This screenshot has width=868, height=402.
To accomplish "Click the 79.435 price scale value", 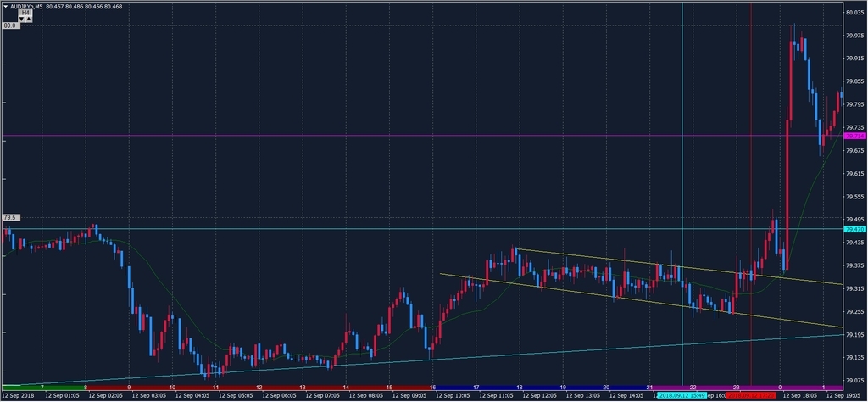I will coord(856,243).
